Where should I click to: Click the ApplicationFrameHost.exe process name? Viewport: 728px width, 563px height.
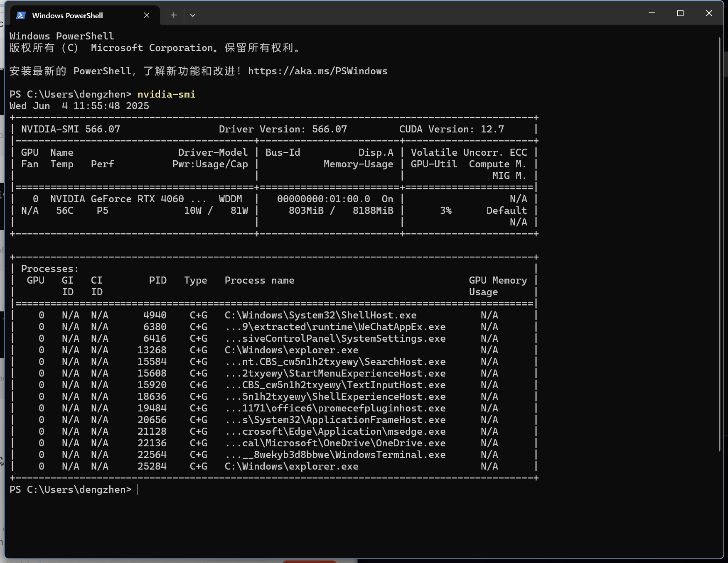point(335,420)
